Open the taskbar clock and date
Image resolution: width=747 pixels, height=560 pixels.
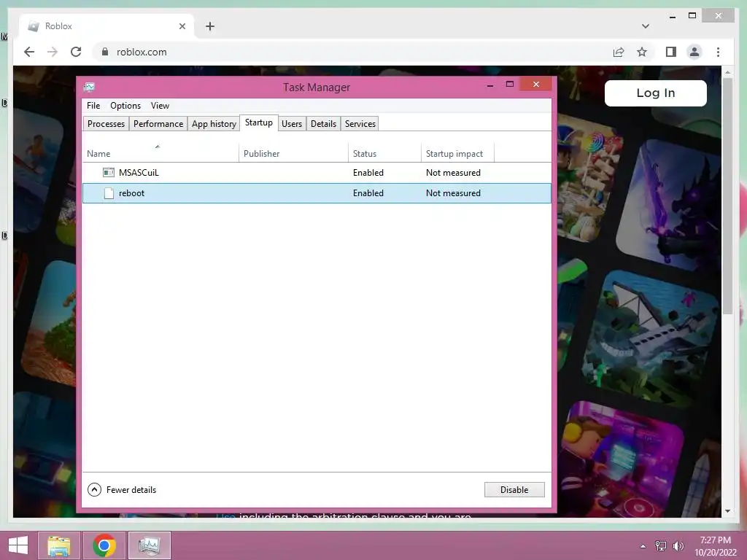[x=715, y=545]
